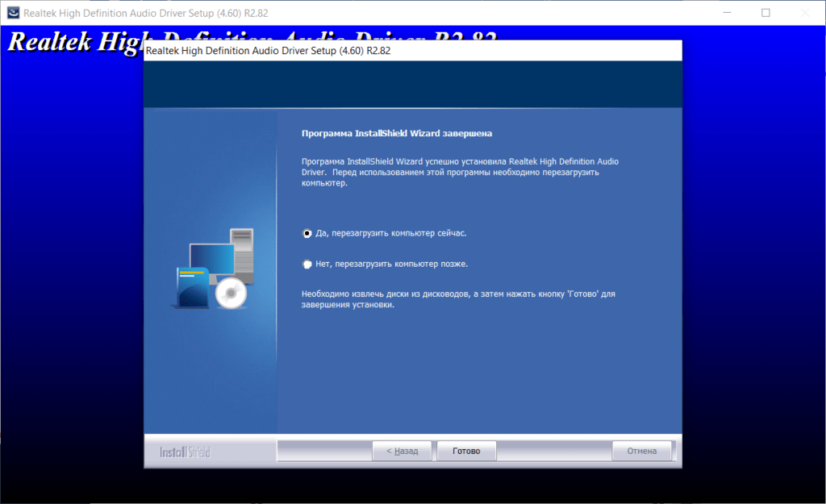Screen dimensions: 826x504
Task: Click the Готово button
Action: coord(466,451)
